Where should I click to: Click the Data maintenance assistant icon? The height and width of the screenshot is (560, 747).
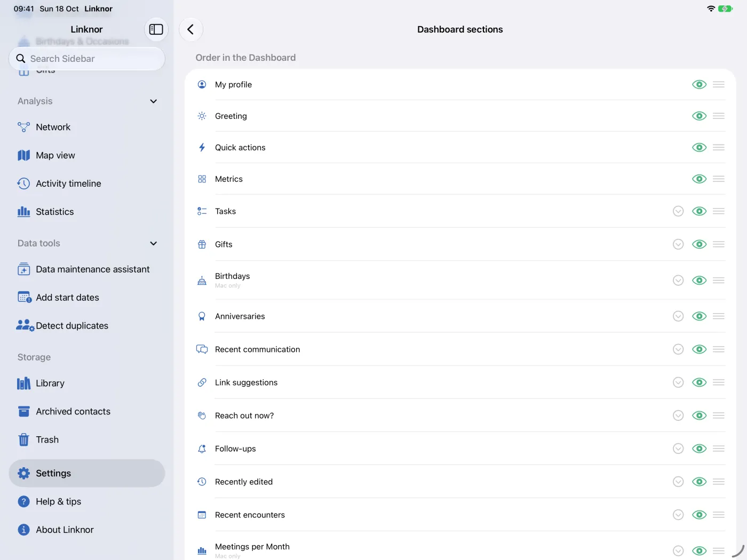point(23,269)
